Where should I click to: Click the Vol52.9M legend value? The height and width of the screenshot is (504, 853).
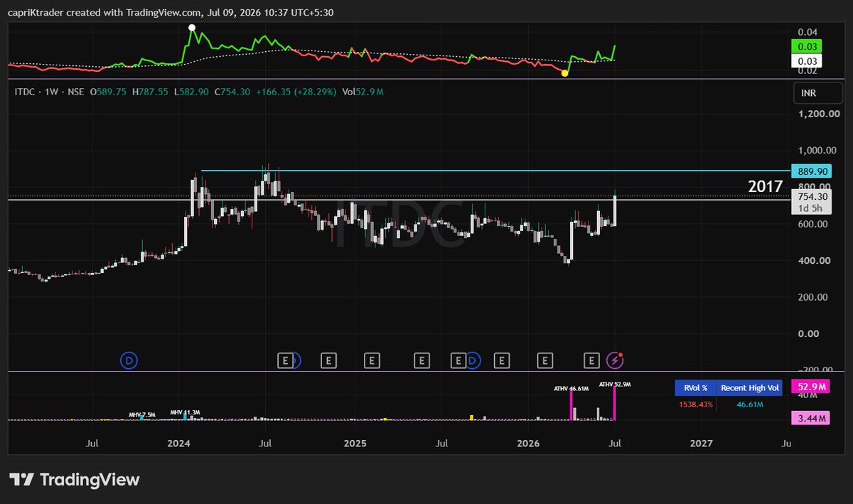[x=364, y=92]
